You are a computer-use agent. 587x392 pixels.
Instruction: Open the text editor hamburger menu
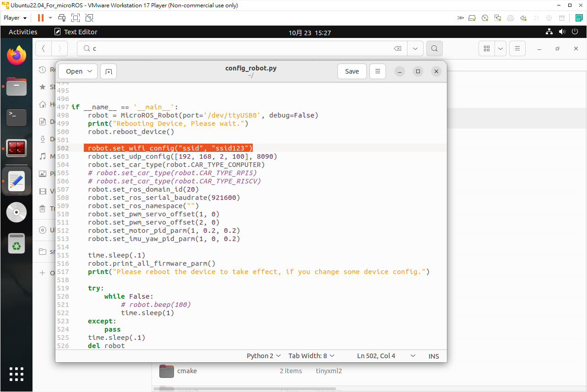click(x=378, y=71)
